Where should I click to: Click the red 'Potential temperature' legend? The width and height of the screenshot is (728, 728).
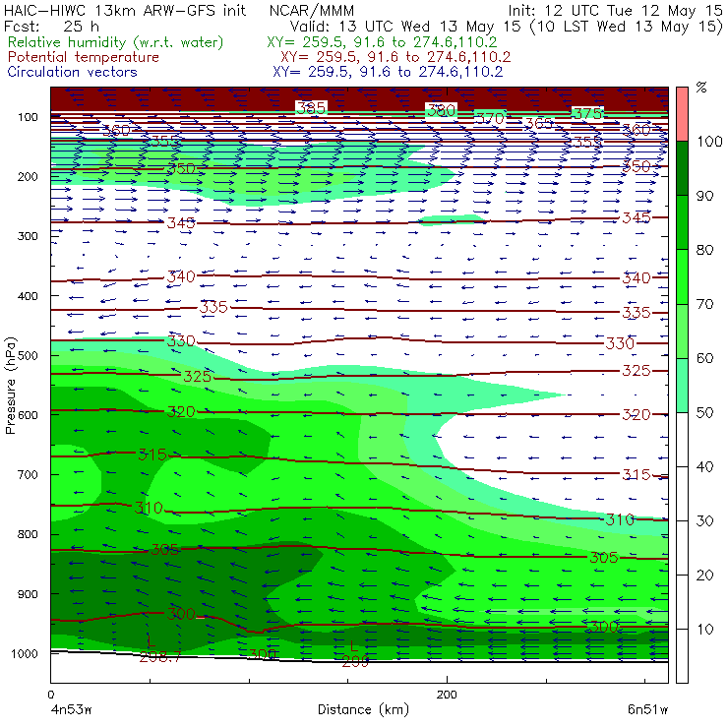83,57
